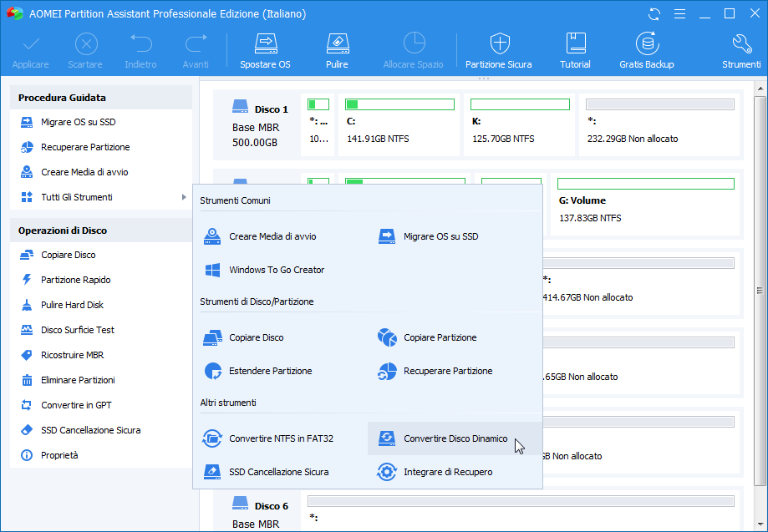The width and height of the screenshot is (768, 532).
Task: Choose Pulire Hard Disk in sidebar
Action: point(100,305)
